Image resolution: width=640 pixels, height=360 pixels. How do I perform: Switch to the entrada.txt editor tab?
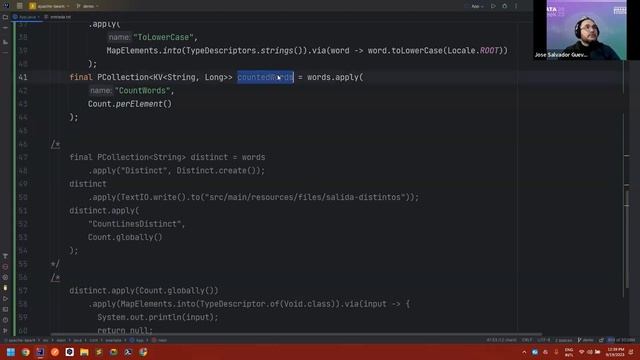[x=58, y=17]
